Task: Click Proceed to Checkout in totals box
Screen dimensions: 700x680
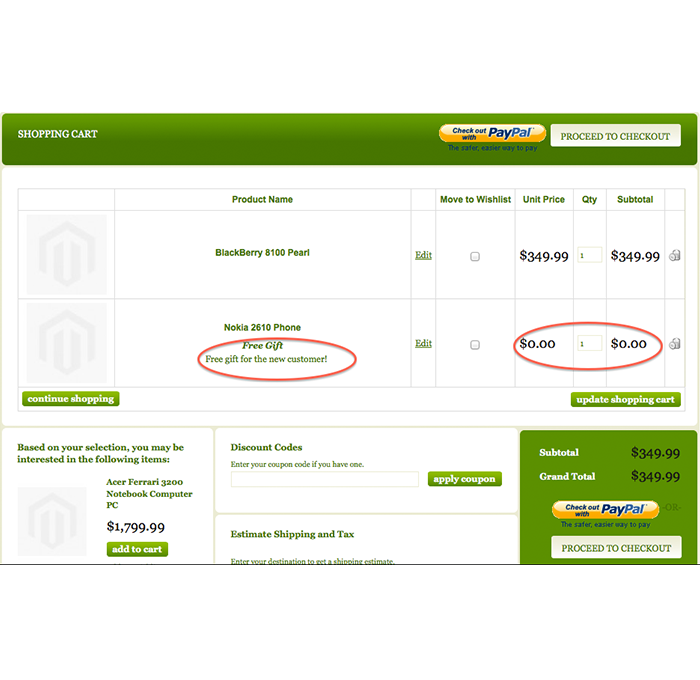Action: pos(616,548)
